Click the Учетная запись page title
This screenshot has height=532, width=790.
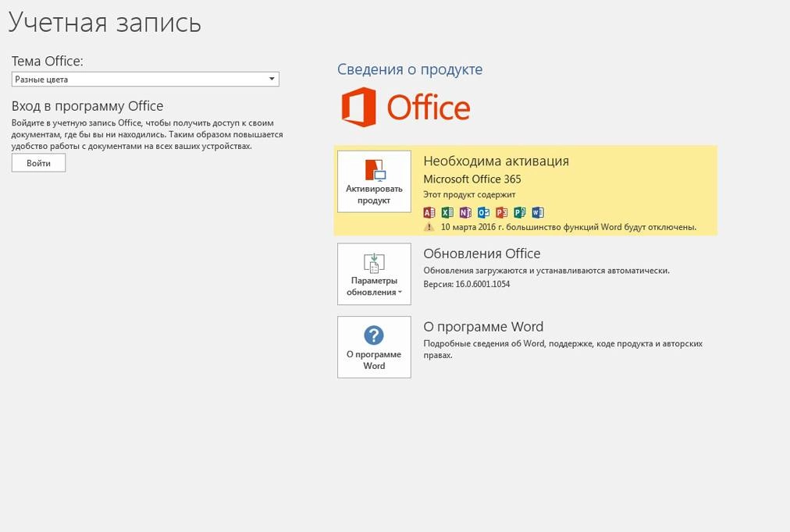tap(105, 22)
